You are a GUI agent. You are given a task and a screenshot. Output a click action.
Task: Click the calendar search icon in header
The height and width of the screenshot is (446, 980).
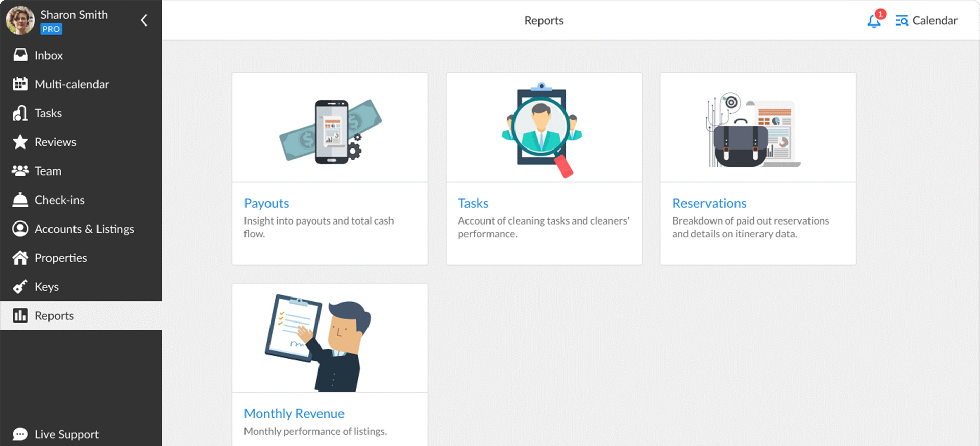pos(902,20)
